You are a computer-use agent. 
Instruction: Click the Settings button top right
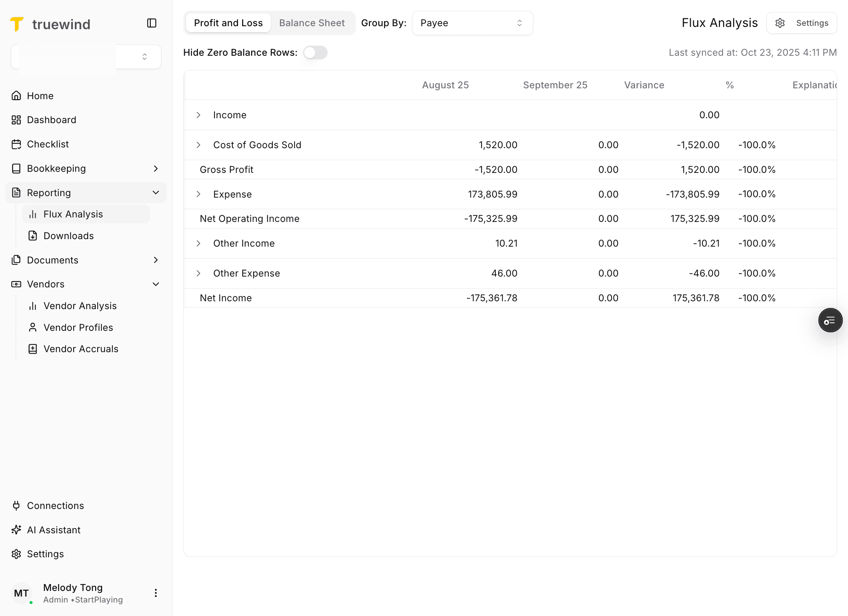(x=812, y=23)
